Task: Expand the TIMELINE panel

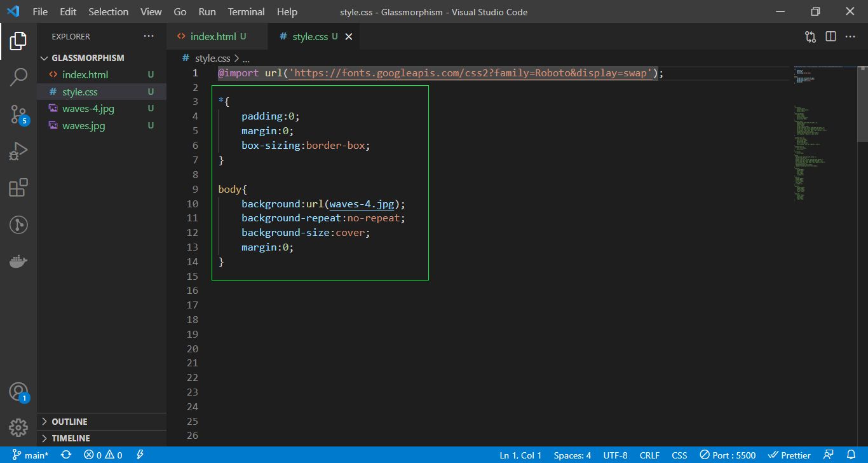Action: click(102, 438)
